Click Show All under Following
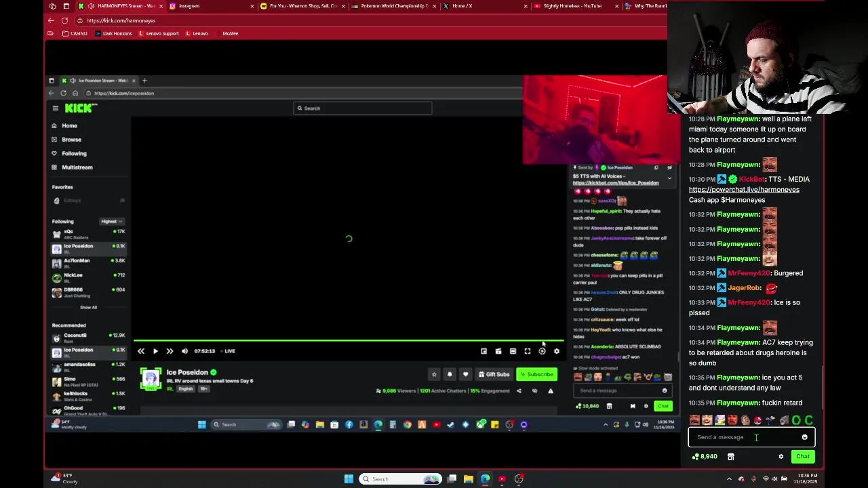This screenshot has height=488, width=868. pos(88,307)
